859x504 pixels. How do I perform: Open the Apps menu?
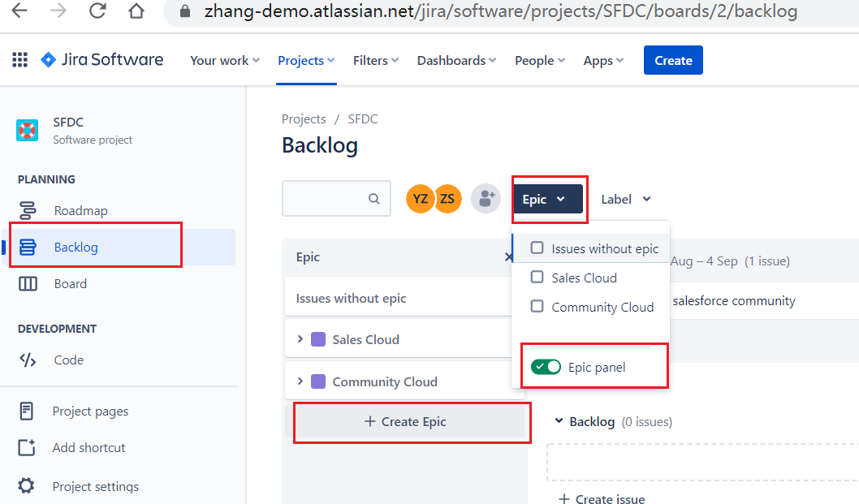(603, 60)
